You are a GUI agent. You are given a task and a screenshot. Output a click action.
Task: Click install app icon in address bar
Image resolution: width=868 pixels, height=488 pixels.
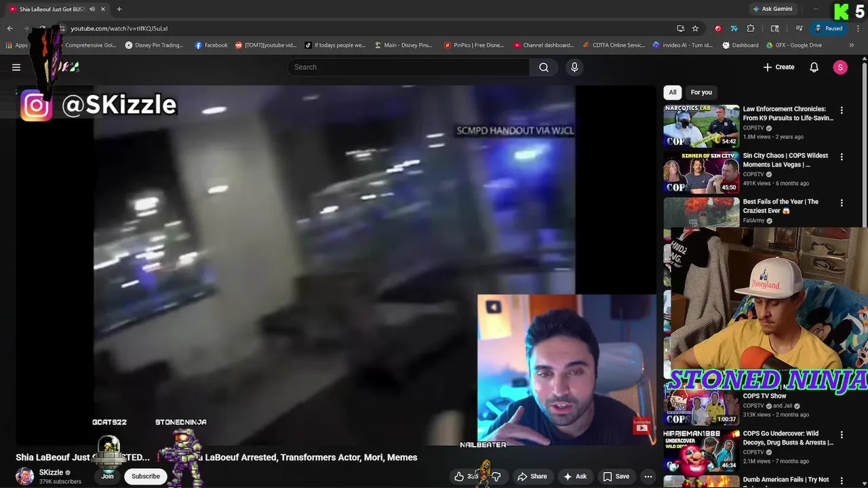coord(680,28)
